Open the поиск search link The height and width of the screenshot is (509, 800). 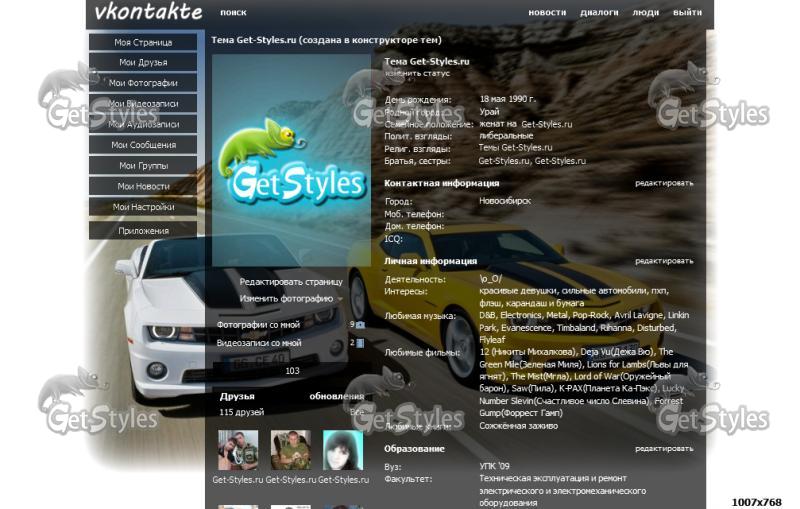point(233,12)
